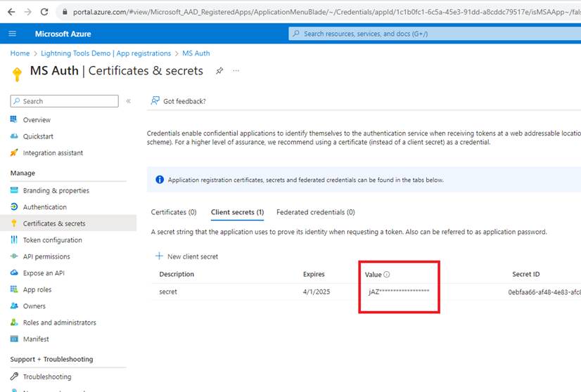Focus the sidebar Search field
Viewport: 581px width, 392px height.
[x=65, y=101]
